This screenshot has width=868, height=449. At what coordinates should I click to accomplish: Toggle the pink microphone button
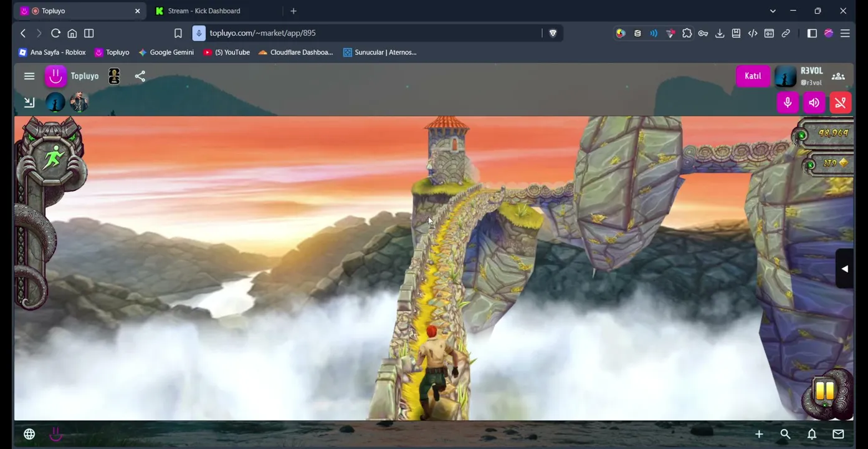coord(788,102)
